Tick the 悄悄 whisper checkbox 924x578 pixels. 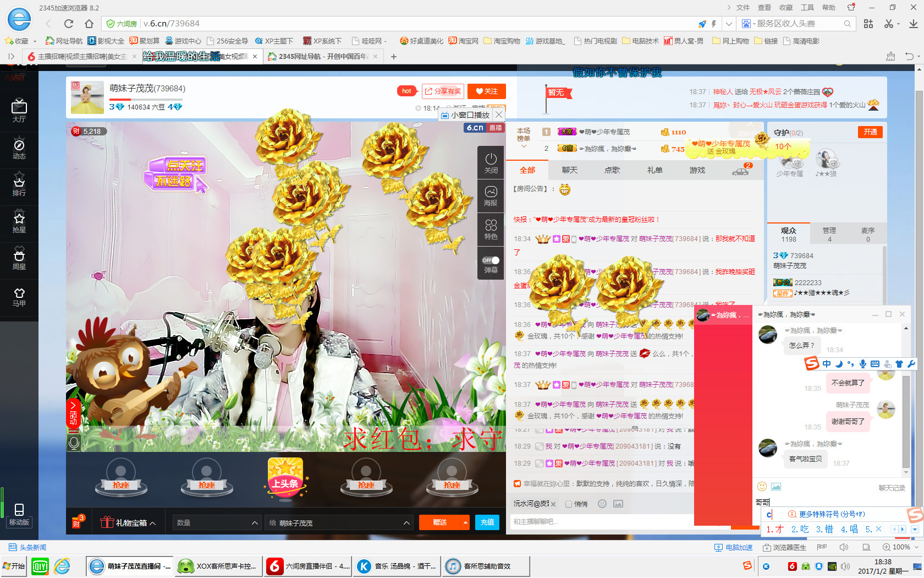[569, 504]
